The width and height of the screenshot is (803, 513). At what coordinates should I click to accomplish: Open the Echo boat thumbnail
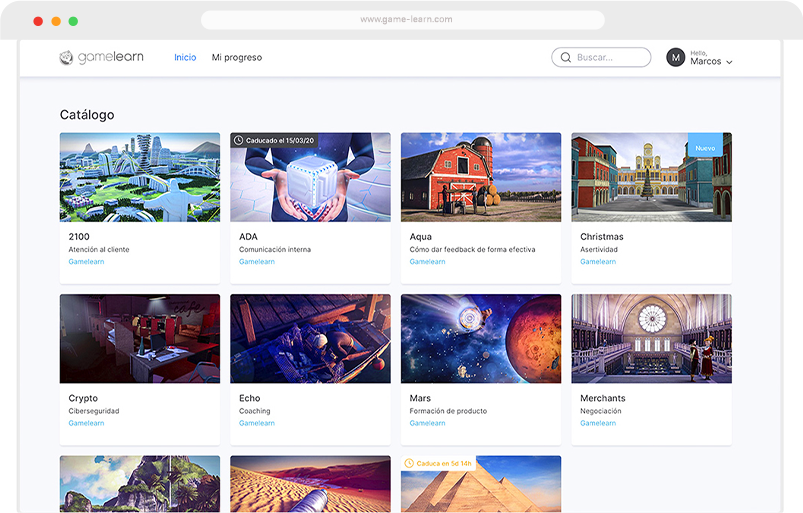pos(310,338)
